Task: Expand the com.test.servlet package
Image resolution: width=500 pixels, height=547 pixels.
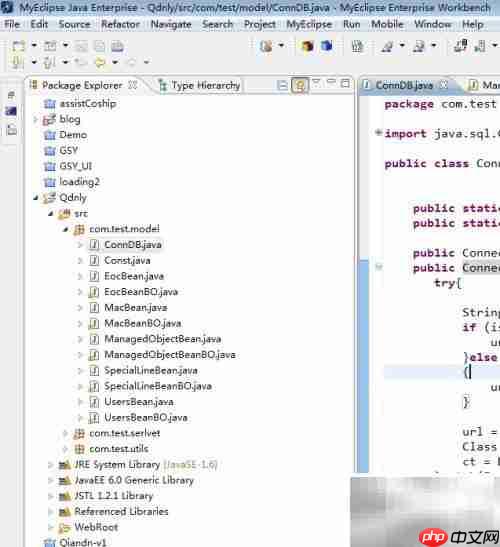Action: pos(65,433)
